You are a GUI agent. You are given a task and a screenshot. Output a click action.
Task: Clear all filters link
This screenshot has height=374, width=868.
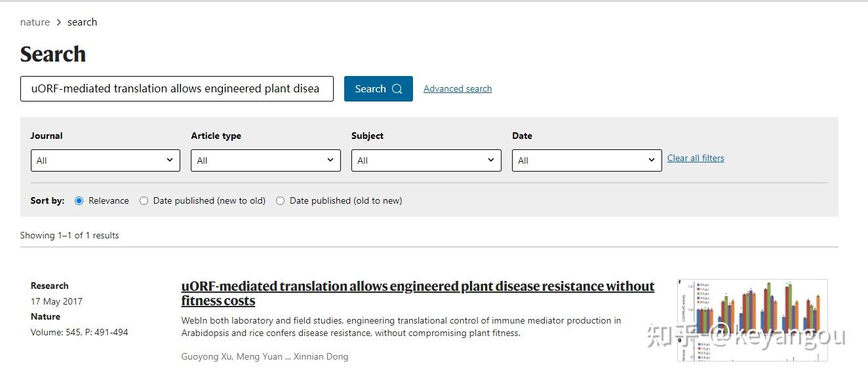[696, 158]
